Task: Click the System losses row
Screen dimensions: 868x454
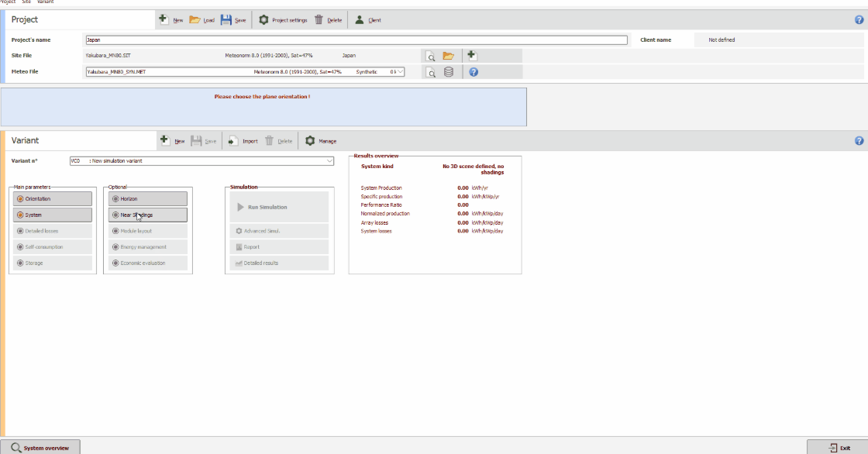Action: (432, 231)
